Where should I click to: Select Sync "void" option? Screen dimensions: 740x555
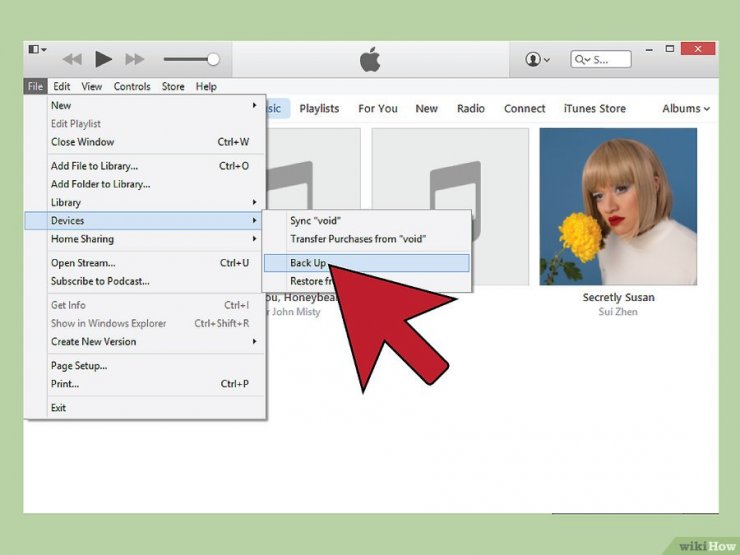coord(367,220)
